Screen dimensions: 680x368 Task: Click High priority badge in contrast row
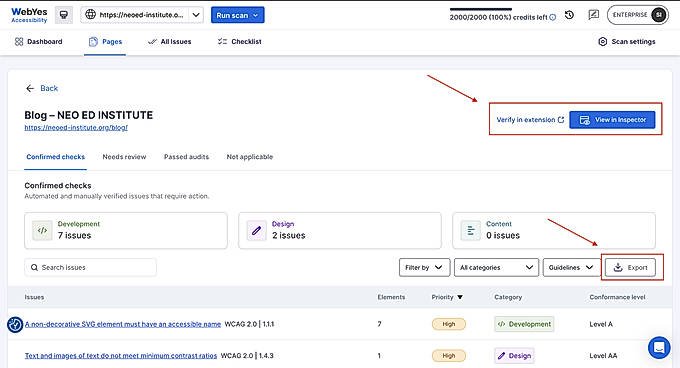click(448, 356)
